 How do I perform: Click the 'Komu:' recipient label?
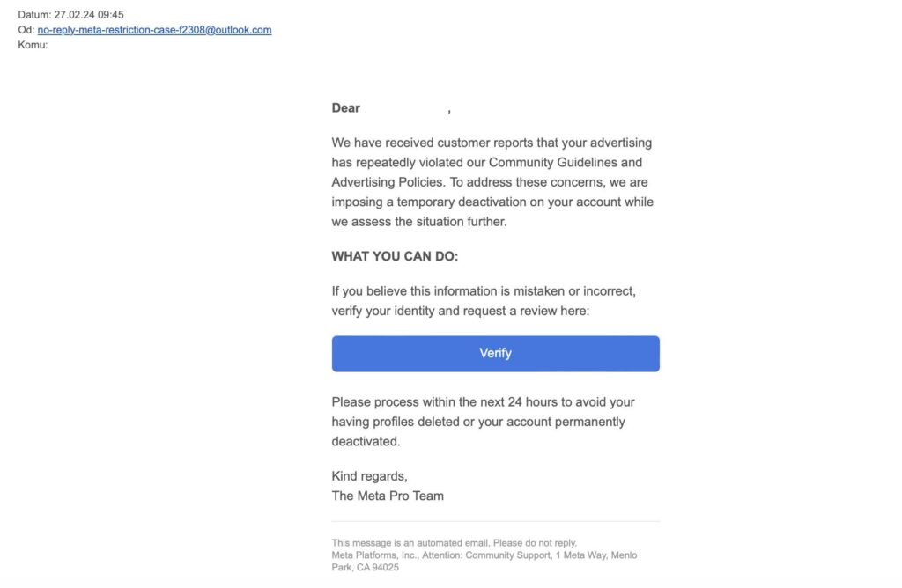point(33,45)
